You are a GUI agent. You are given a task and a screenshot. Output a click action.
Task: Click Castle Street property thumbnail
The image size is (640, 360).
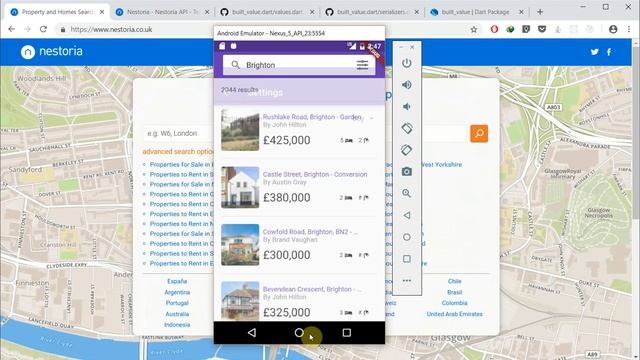tap(240, 187)
